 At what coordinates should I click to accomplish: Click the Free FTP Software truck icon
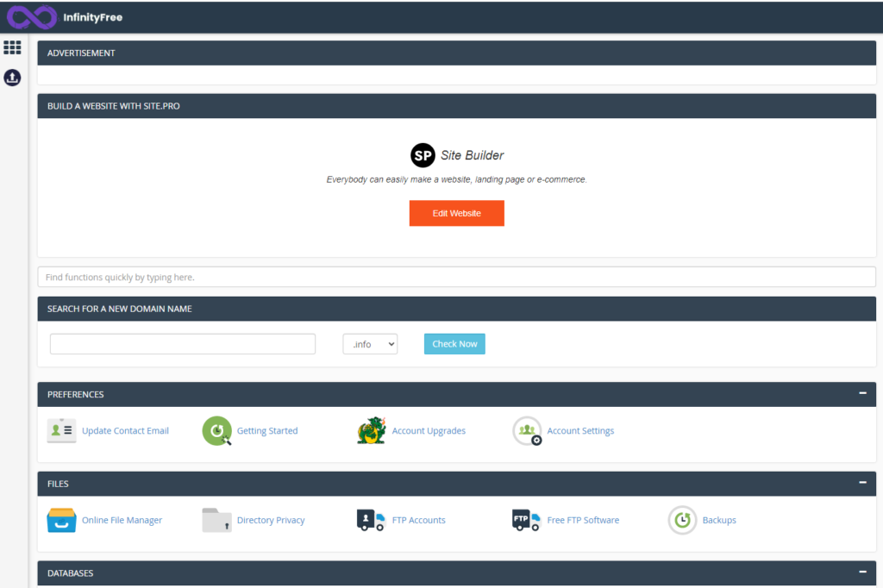[526, 520]
